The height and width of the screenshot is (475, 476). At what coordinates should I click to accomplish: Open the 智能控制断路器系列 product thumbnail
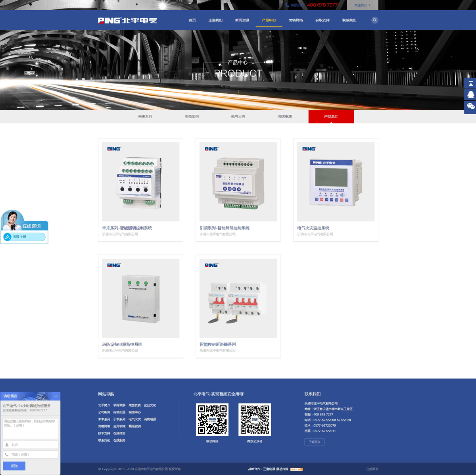pyautogui.click(x=238, y=298)
